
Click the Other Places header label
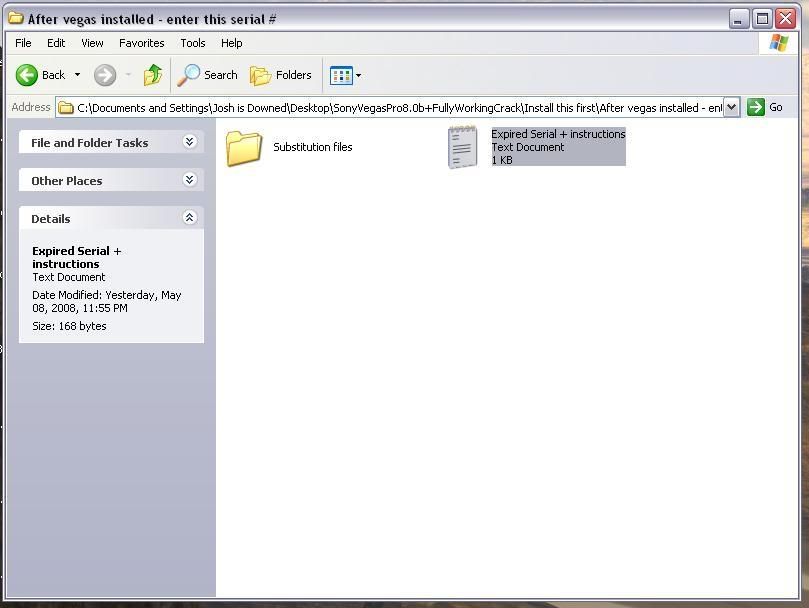[x=67, y=181]
